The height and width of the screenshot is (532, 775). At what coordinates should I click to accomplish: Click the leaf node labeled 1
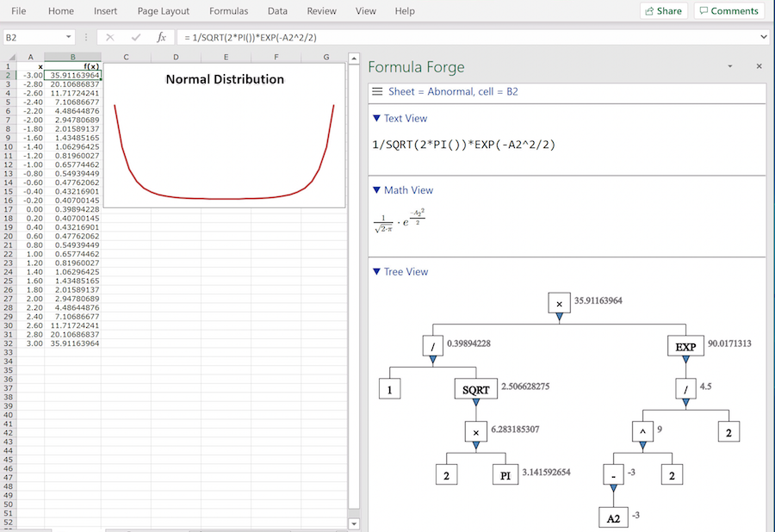389,389
